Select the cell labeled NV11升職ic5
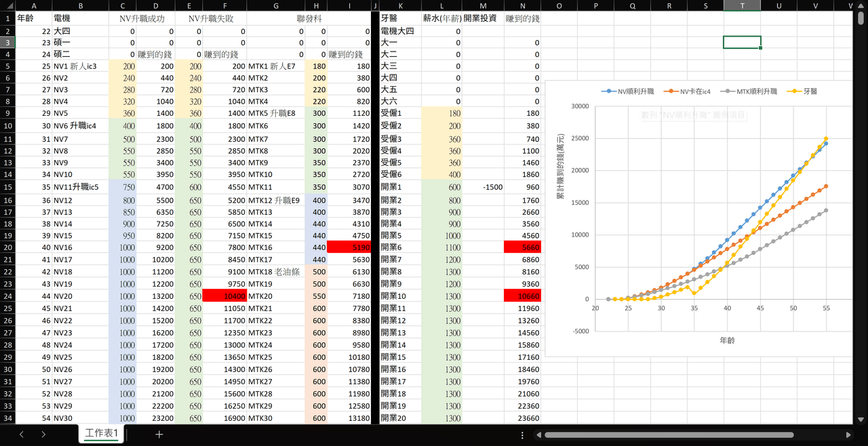 [81, 186]
